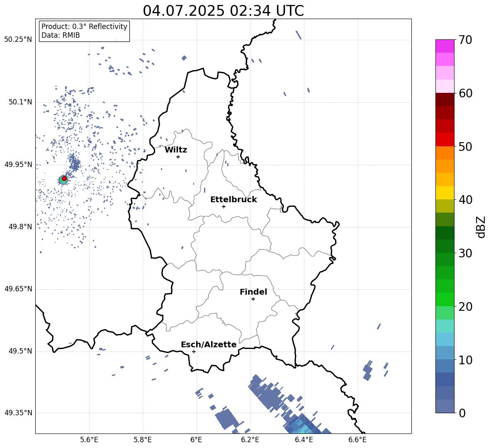Click the 49.35°N latitude label
491x448 pixels.
18,413
